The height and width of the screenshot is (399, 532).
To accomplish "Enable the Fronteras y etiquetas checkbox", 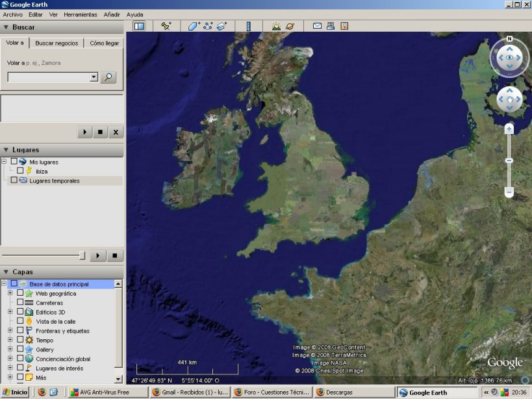I will coord(20,330).
